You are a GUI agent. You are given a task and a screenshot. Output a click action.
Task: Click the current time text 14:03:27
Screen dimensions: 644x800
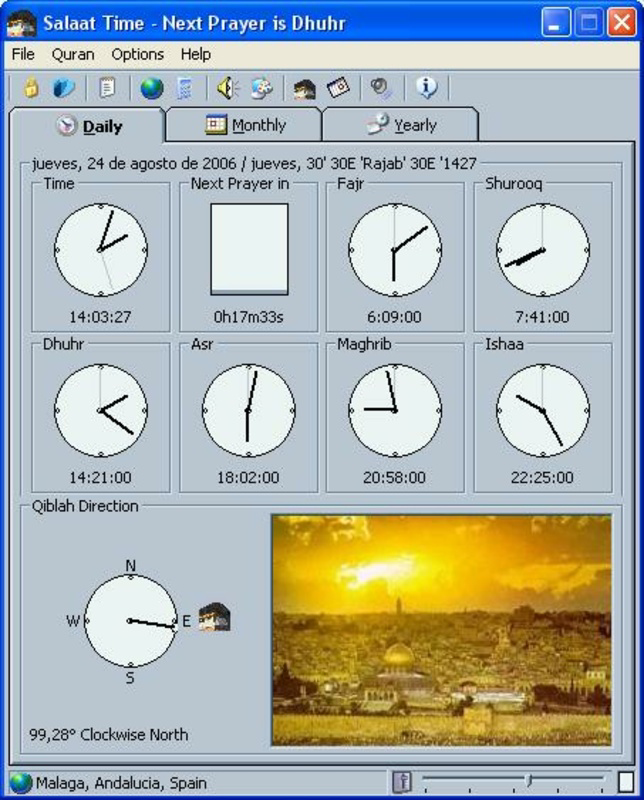click(x=101, y=317)
